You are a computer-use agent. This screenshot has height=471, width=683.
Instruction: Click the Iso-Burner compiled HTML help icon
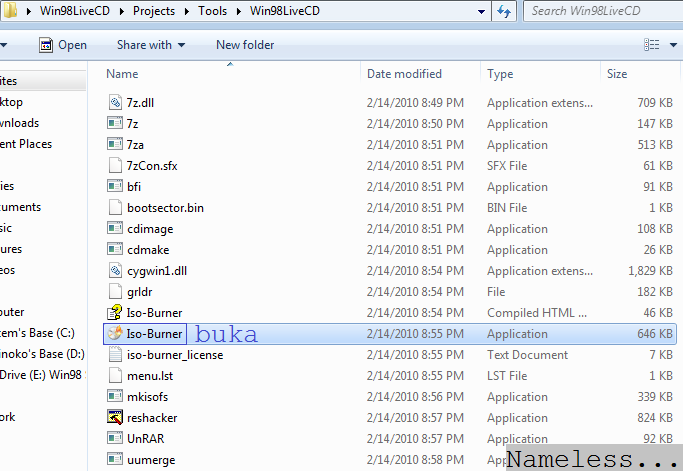(115, 312)
